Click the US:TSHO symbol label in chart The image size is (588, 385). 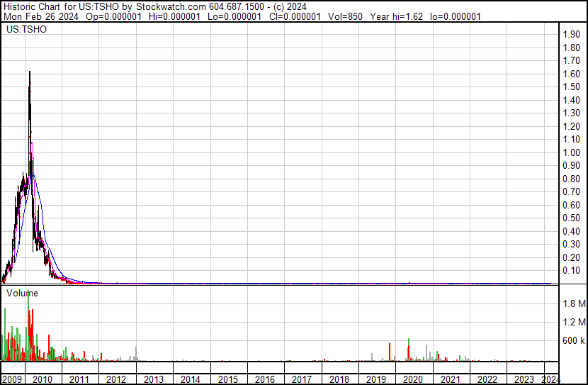[27, 29]
